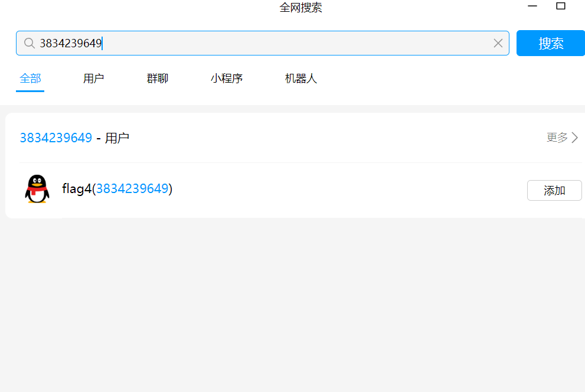Go to the 机器人 tab
Image resolution: width=585 pixels, height=392 pixels.
coord(301,79)
